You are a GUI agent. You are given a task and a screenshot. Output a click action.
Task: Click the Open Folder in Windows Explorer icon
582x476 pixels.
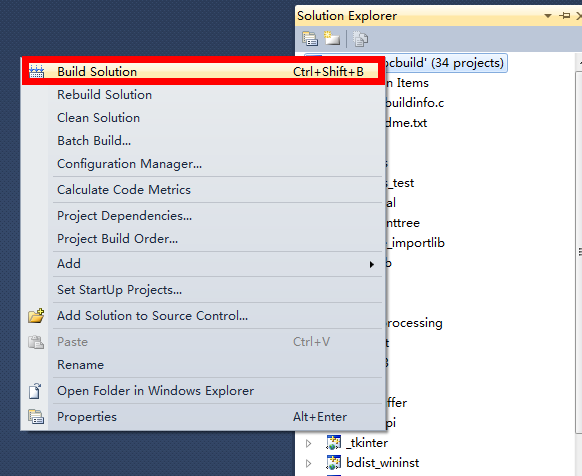click(x=36, y=391)
